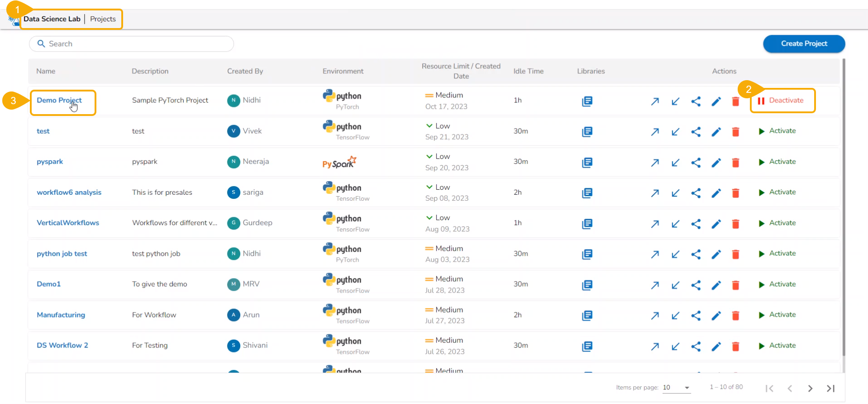The width and height of the screenshot is (868, 404).
Task: Edit the workflow6 analysis project via pencil icon
Action: pos(716,193)
